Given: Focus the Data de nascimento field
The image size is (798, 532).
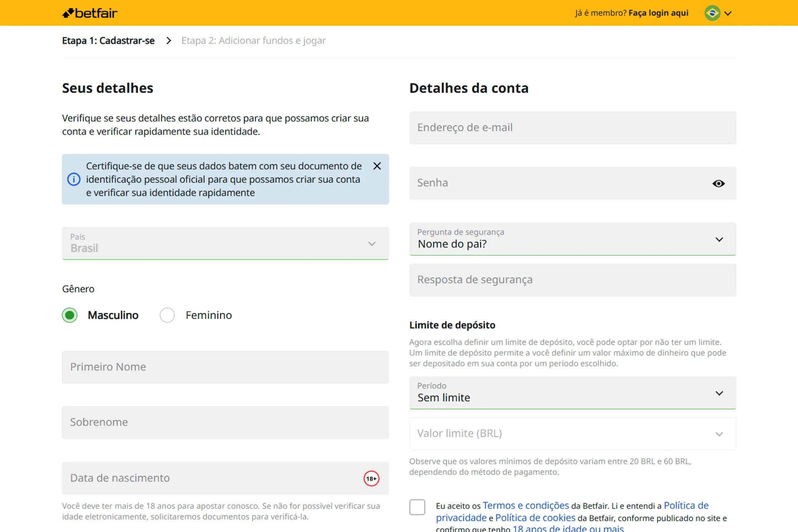Looking at the screenshot, I should pyautogui.click(x=225, y=478).
